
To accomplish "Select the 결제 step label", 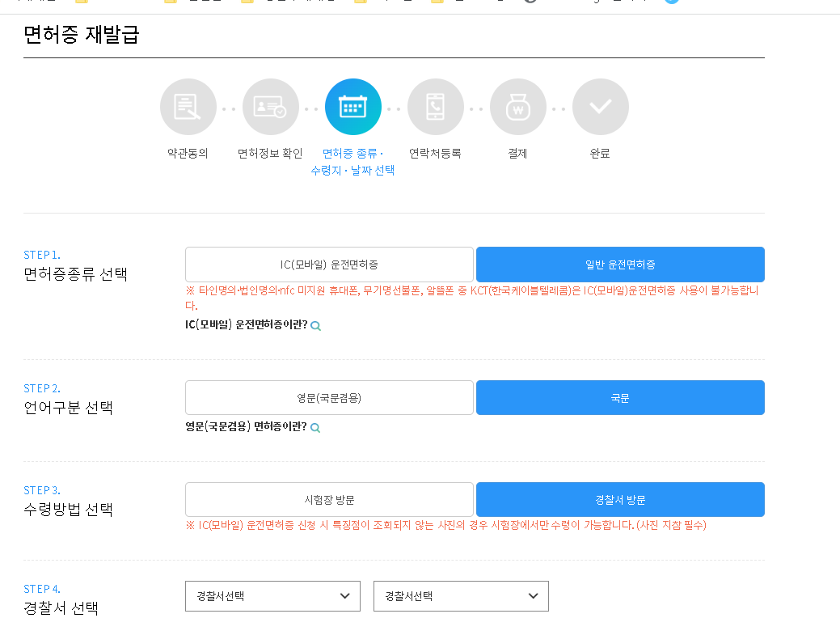I will (x=517, y=151).
